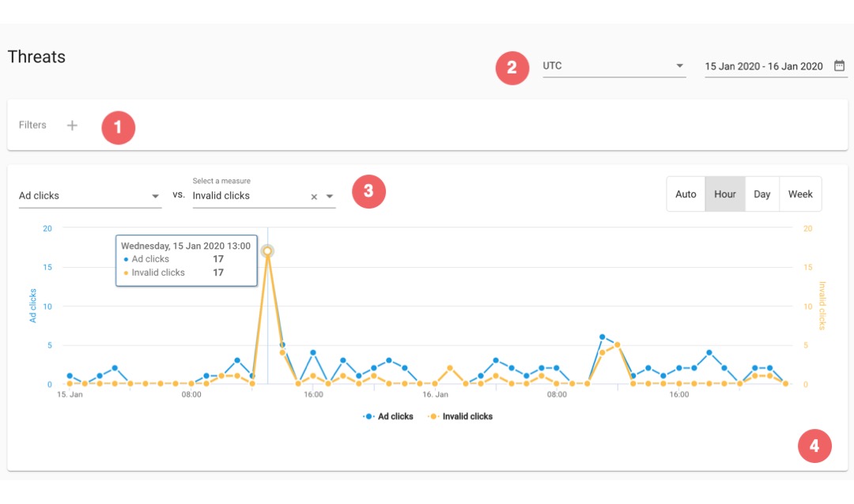Click the tooltip date Wednesday, 15 Jan 2020 13:00
The width and height of the screenshot is (854, 504).
pos(186,246)
